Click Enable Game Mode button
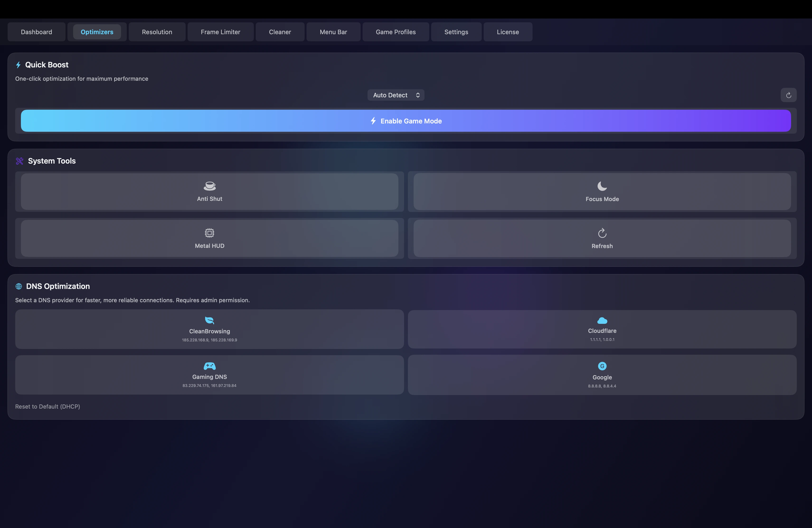Screen dimensions: 812x528 pos(406,121)
